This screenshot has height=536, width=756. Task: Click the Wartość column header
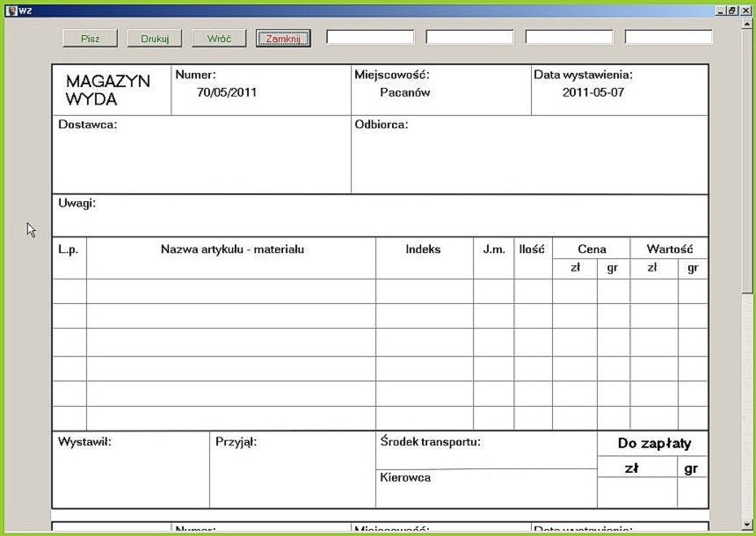tap(670, 250)
